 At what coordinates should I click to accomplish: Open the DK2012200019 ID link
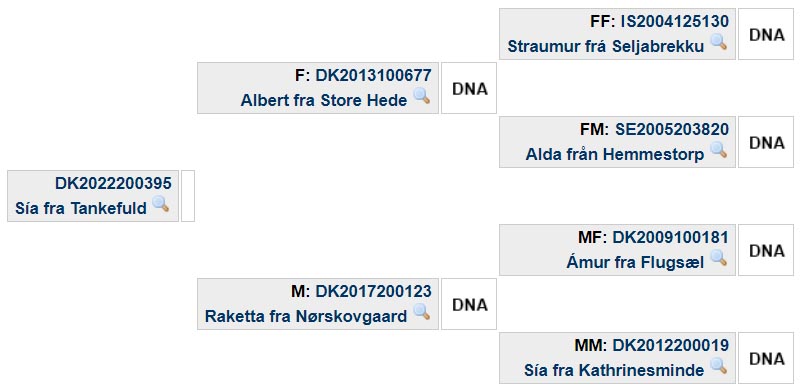[x=670, y=346]
